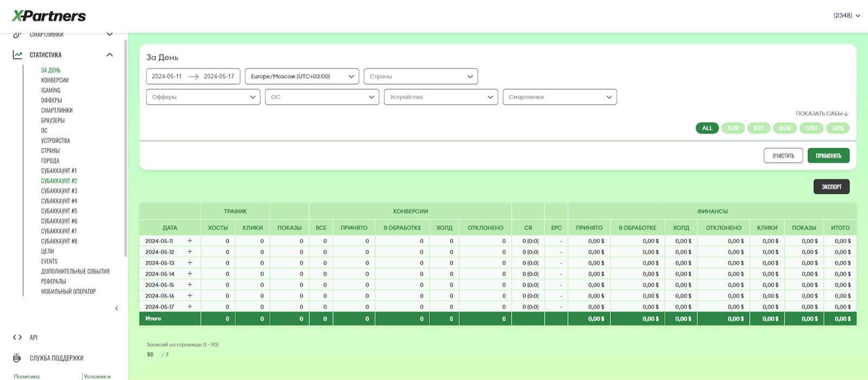Select the KZT currency filter
The image size is (868, 380).
point(759,128)
